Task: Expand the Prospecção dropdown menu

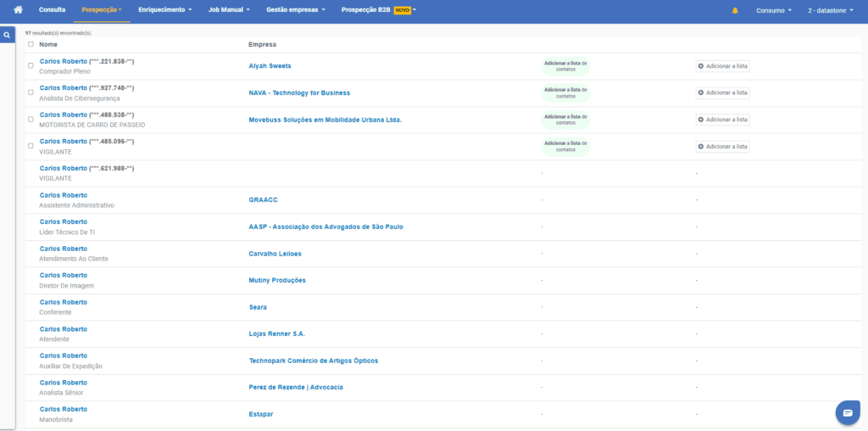Action: point(102,10)
